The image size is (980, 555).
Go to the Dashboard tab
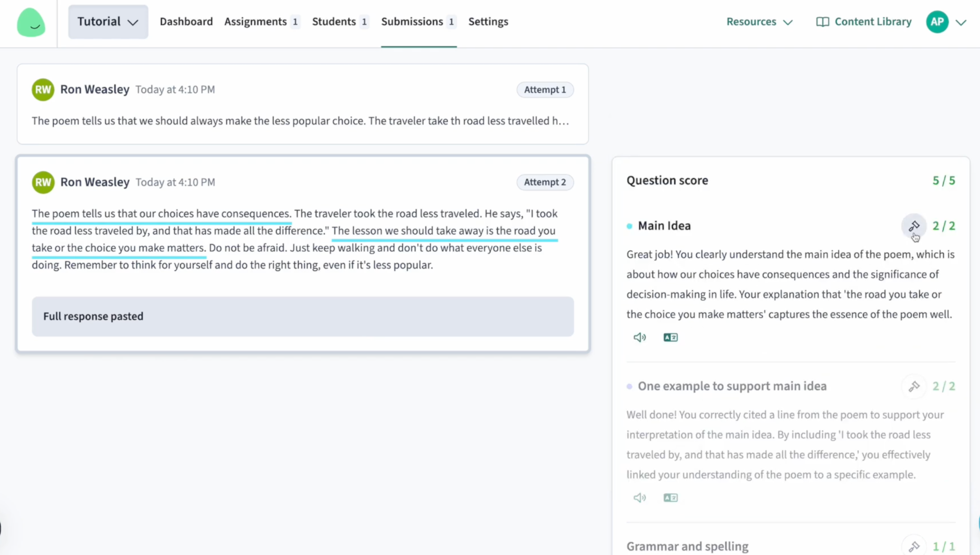click(186, 22)
